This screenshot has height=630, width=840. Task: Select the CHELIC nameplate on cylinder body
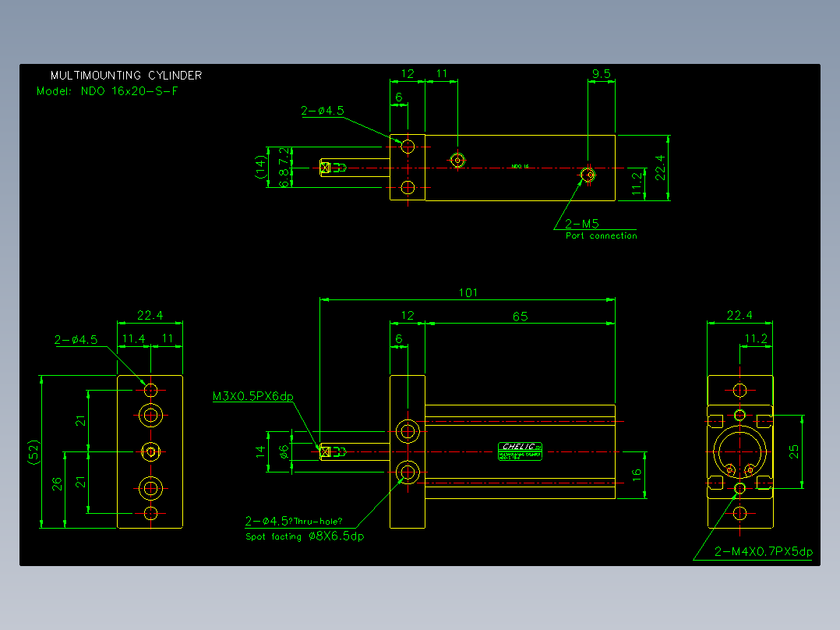(x=520, y=451)
